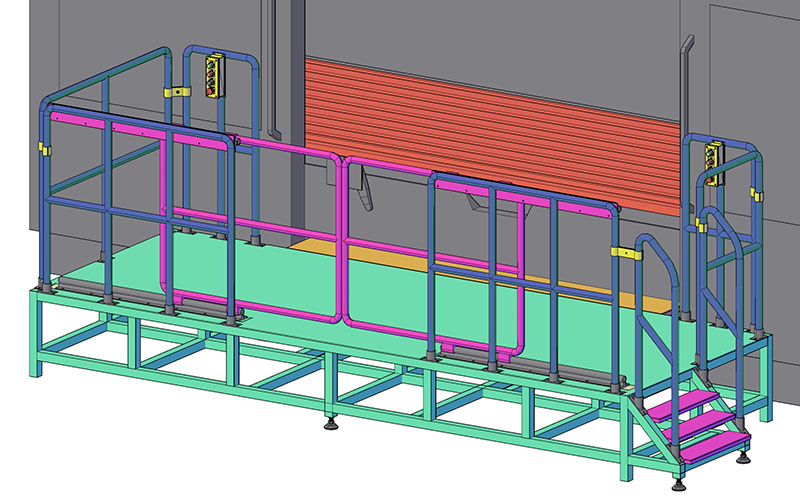Select the yellow clamp on rear-left post
Viewport: 800px width, 499px height.
pyautogui.click(x=173, y=91)
